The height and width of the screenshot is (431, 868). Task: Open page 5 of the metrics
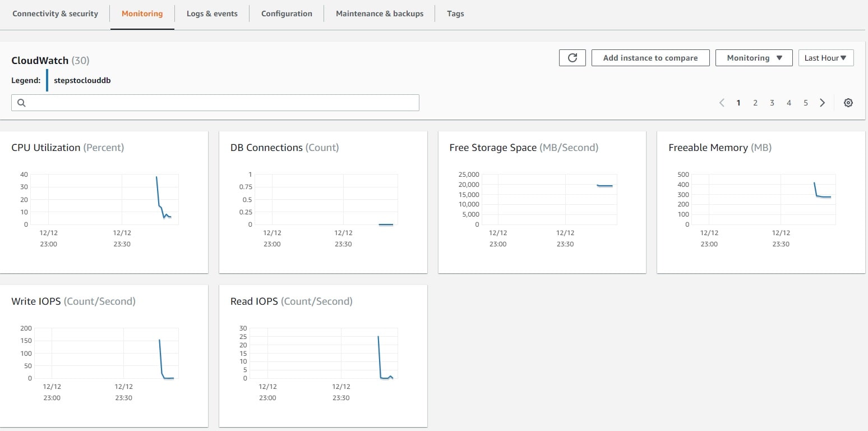[x=806, y=103]
